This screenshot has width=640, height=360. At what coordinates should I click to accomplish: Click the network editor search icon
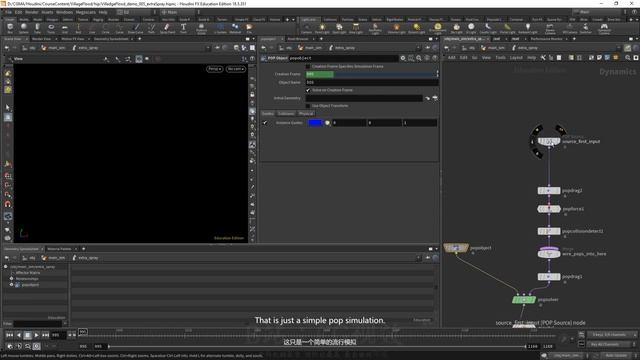coord(628,58)
